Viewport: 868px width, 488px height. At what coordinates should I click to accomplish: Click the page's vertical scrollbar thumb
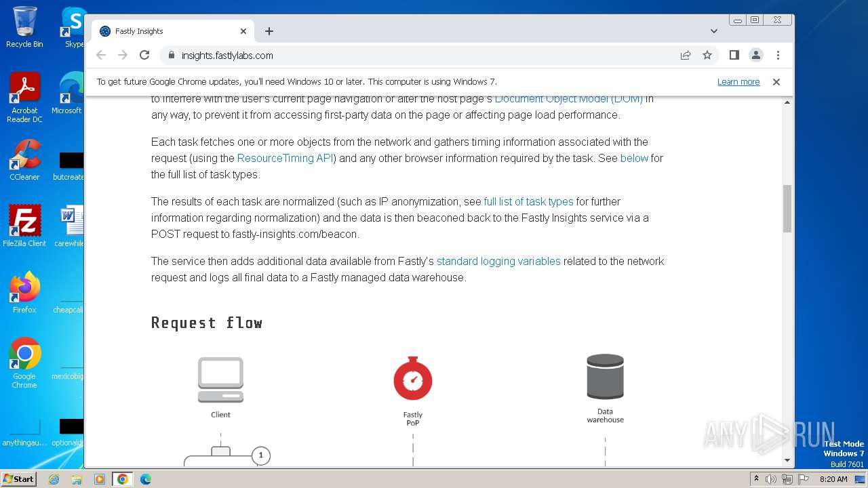click(x=787, y=209)
